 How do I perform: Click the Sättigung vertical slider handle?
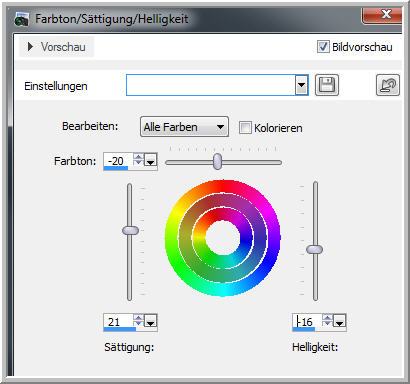coord(130,230)
